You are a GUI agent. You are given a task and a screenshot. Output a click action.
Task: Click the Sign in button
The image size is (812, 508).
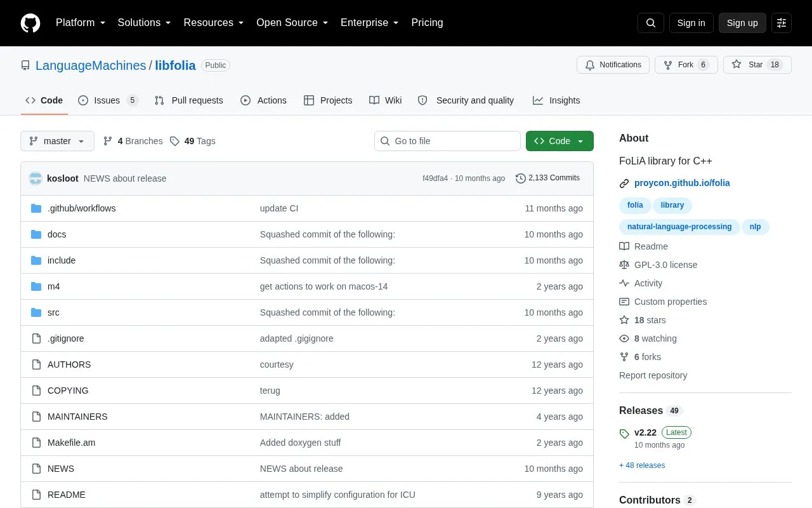point(691,23)
